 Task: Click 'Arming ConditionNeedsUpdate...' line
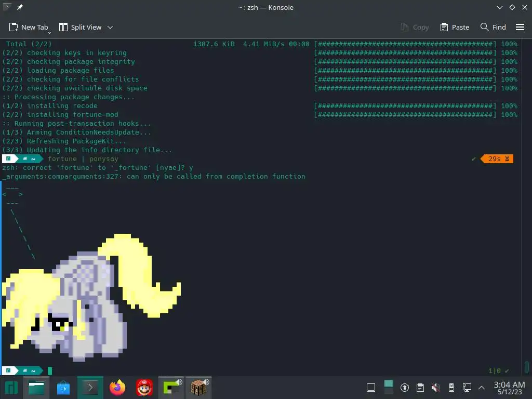click(x=77, y=132)
